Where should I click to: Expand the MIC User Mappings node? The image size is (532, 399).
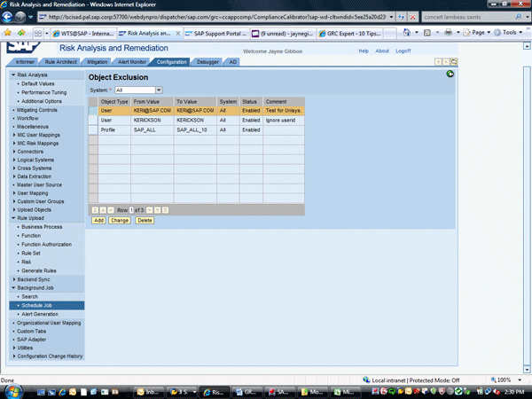click(x=14, y=135)
